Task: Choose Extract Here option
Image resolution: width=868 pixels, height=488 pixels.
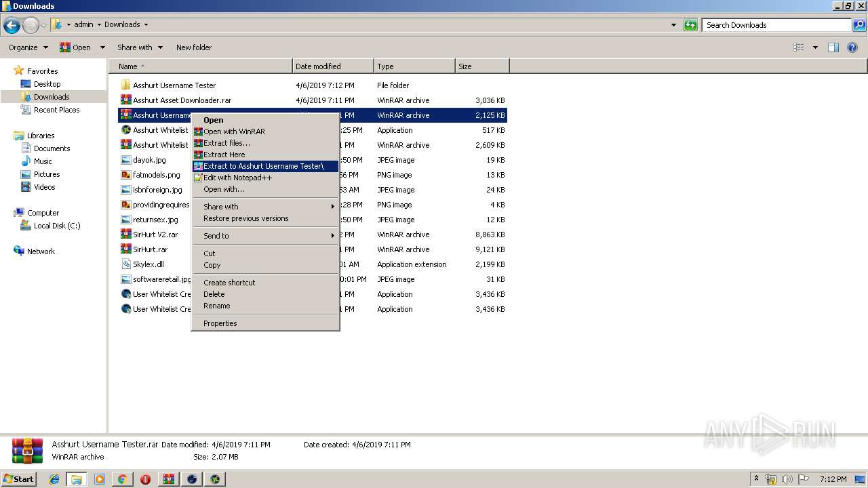Action: (x=265, y=155)
